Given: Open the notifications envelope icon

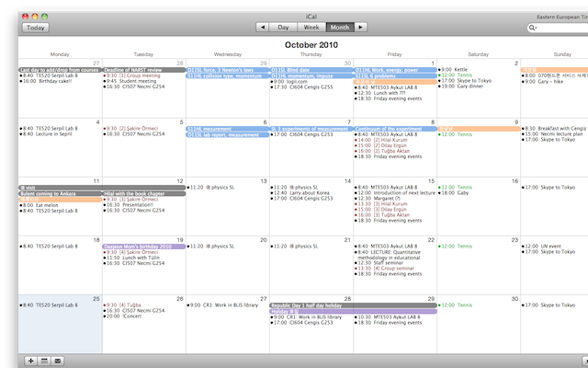Looking at the screenshot, I should (57, 361).
